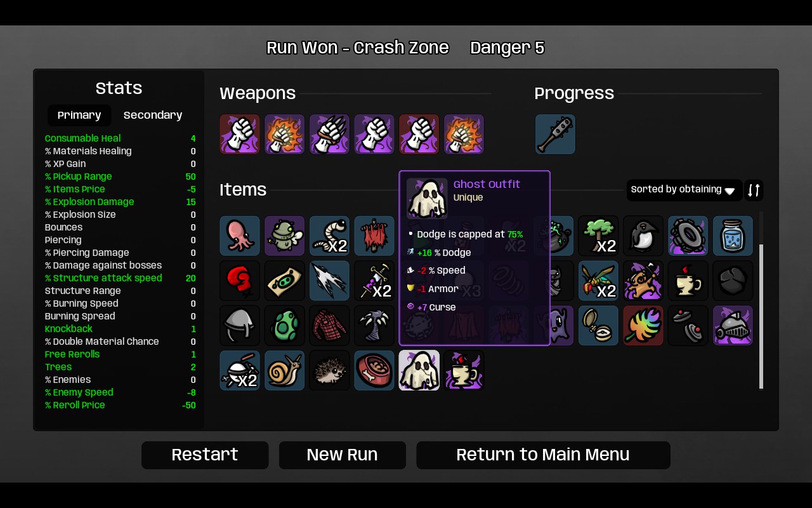Select the first fist weapon icon
This screenshot has width=812, height=508.
tap(240, 134)
